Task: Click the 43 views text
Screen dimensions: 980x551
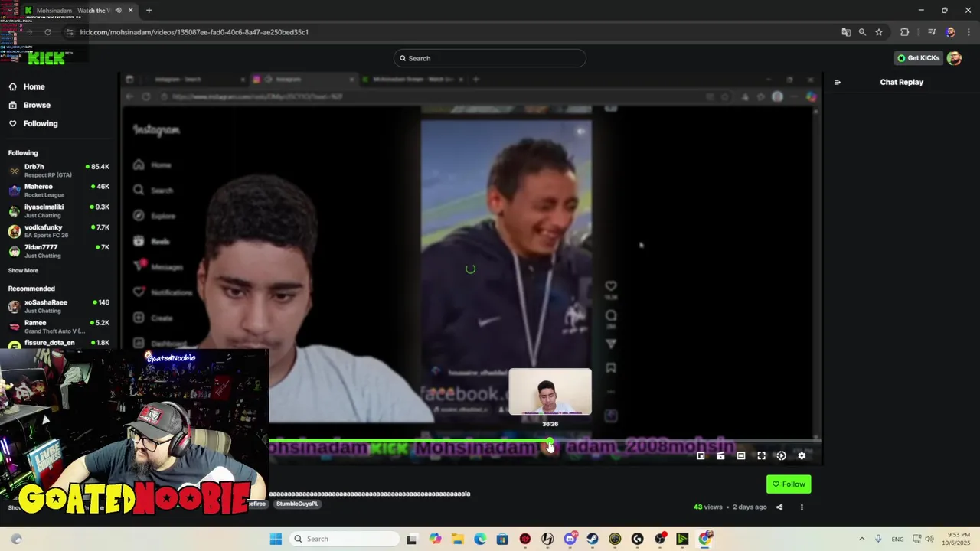Action: click(708, 507)
